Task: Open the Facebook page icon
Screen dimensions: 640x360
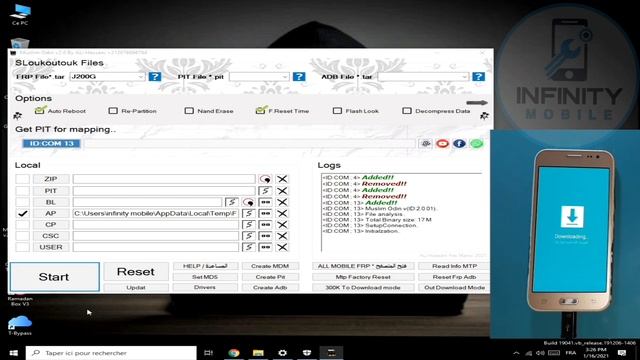Action: (459, 143)
